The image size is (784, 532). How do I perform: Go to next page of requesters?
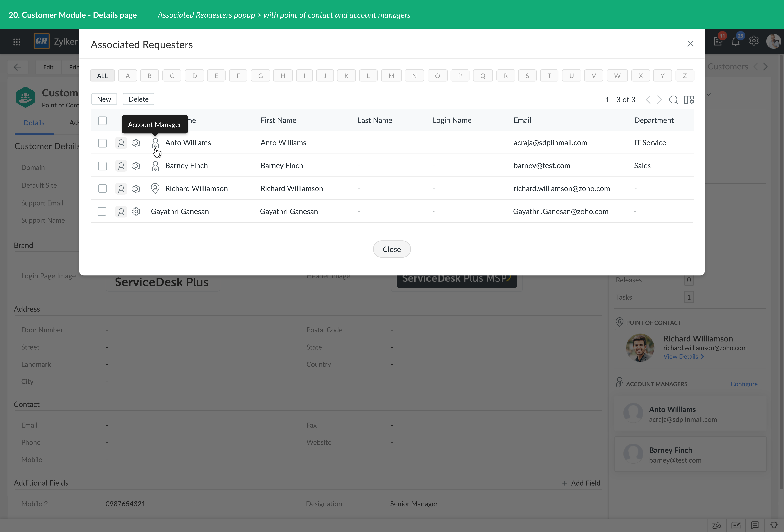(659, 100)
